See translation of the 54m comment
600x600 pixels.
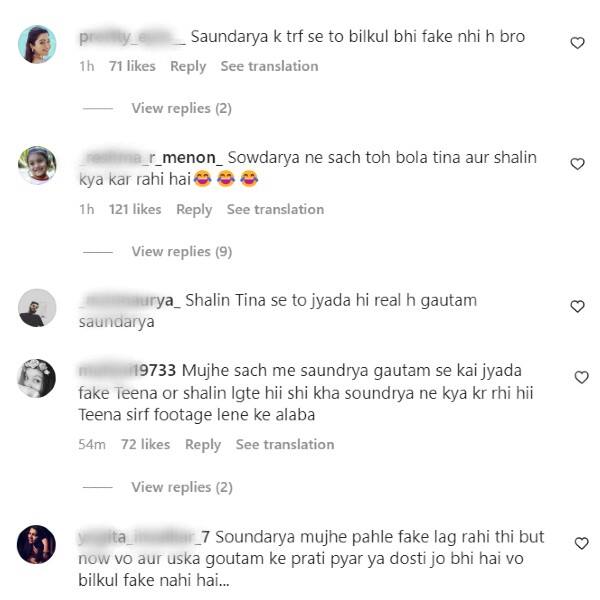[285, 444]
